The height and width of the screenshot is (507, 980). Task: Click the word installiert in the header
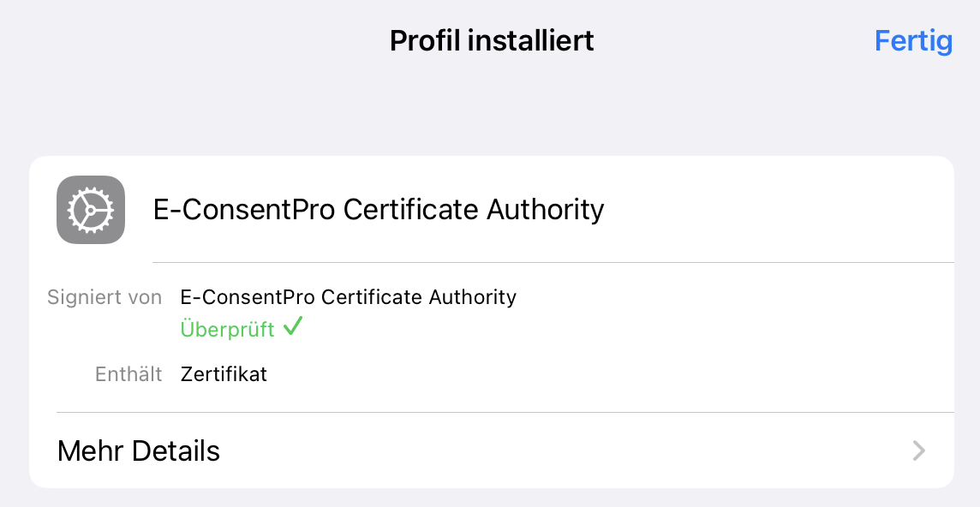coord(531,40)
